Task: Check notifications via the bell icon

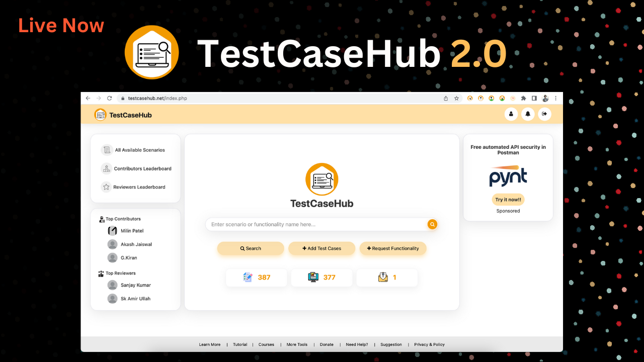Action: (528, 114)
